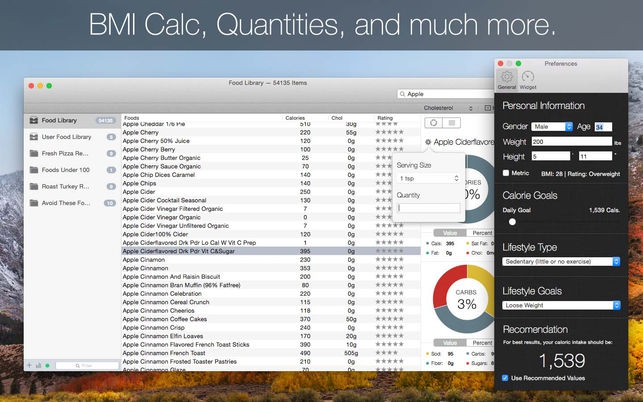
Task: Open the General preferences tab
Action: tap(507, 80)
